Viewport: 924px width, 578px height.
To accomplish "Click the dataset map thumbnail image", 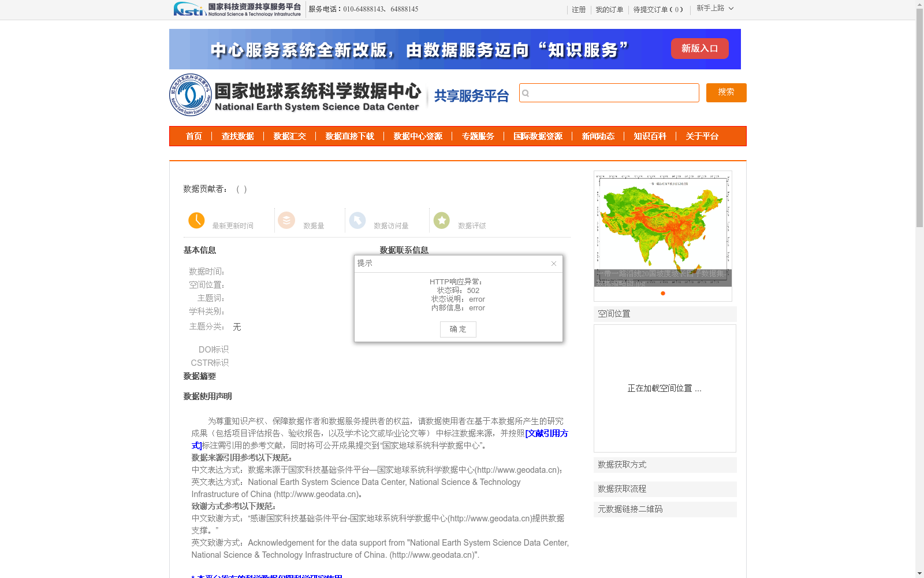I will (x=663, y=228).
